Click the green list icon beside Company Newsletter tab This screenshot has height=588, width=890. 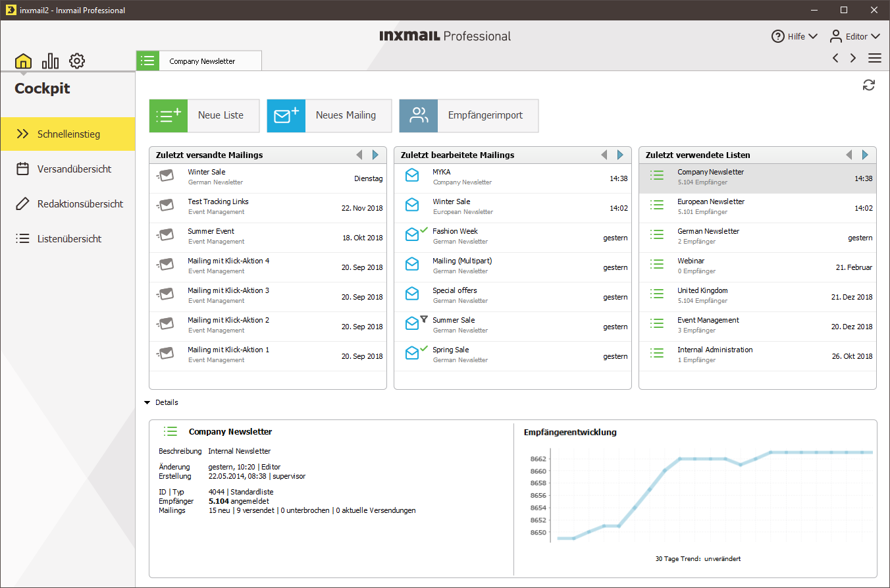[x=147, y=61]
